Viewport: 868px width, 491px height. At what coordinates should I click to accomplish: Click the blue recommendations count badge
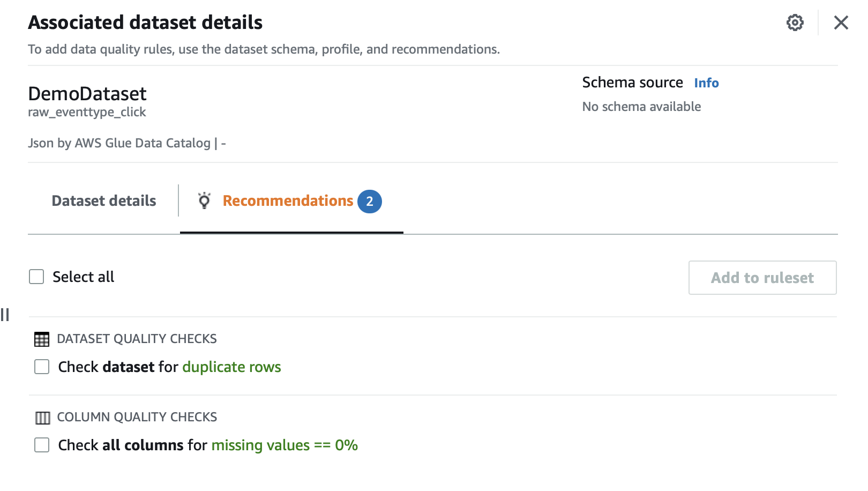(369, 202)
